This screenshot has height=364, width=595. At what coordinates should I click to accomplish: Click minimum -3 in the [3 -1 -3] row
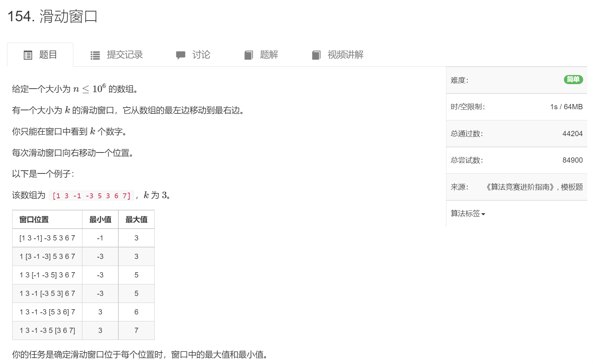(x=100, y=257)
